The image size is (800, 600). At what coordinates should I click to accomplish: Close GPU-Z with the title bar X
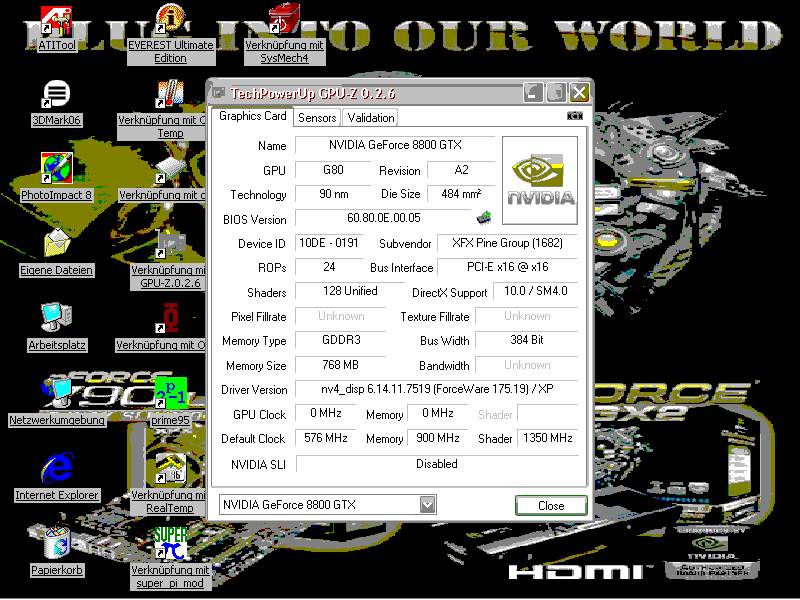[579, 93]
